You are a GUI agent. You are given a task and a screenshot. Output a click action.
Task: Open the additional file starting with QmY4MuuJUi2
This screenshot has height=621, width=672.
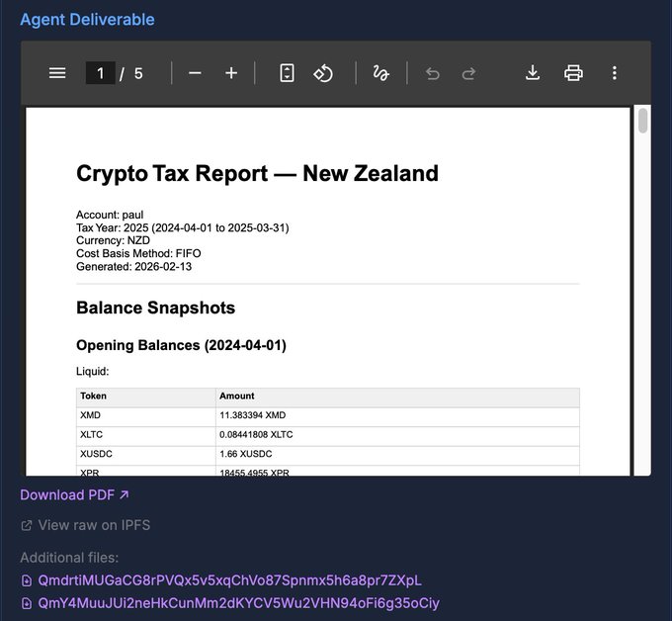coord(238,603)
